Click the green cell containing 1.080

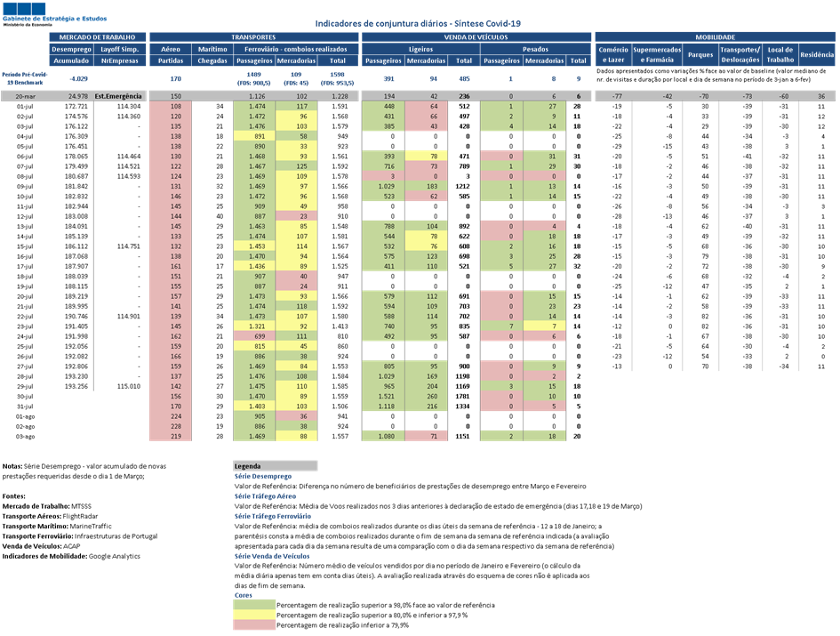(x=383, y=436)
